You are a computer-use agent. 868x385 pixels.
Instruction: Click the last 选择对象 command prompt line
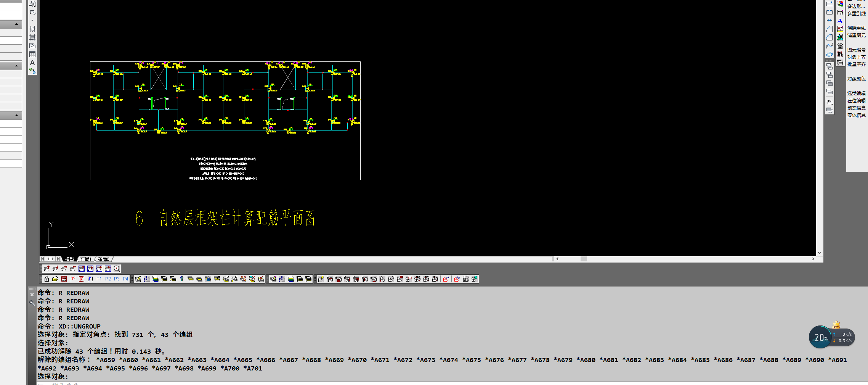(x=53, y=377)
